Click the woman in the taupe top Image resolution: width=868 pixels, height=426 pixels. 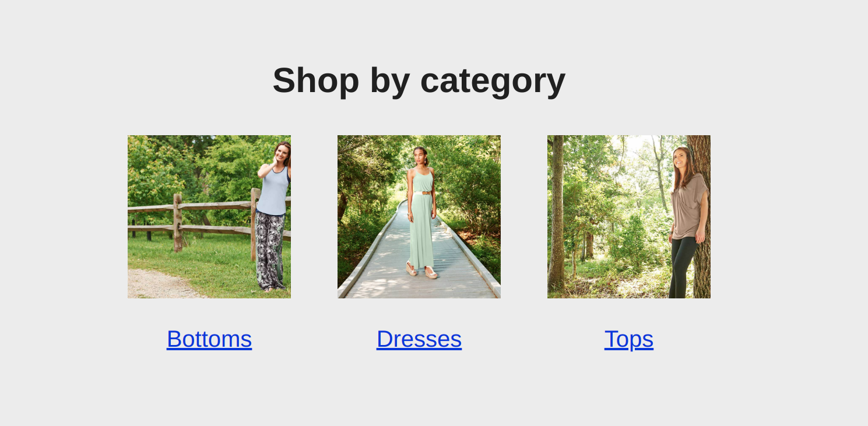point(688,221)
